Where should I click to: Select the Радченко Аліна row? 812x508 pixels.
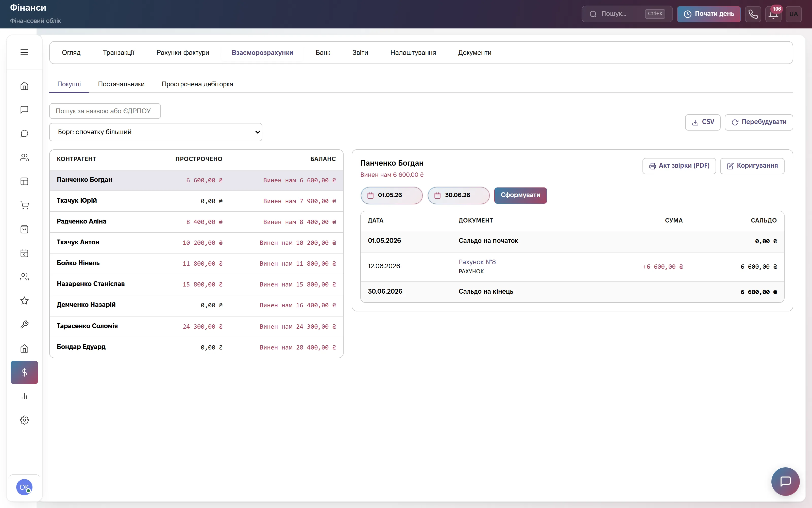point(196,222)
